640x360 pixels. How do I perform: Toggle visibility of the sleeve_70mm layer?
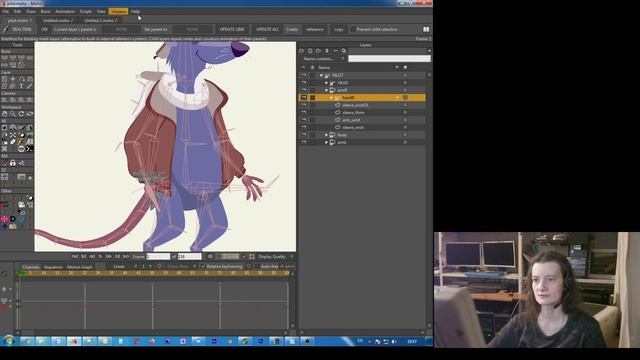pos(303,113)
